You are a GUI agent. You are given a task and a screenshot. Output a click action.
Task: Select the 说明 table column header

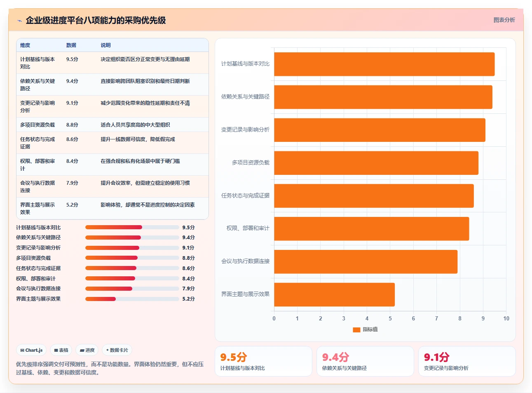point(105,45)
